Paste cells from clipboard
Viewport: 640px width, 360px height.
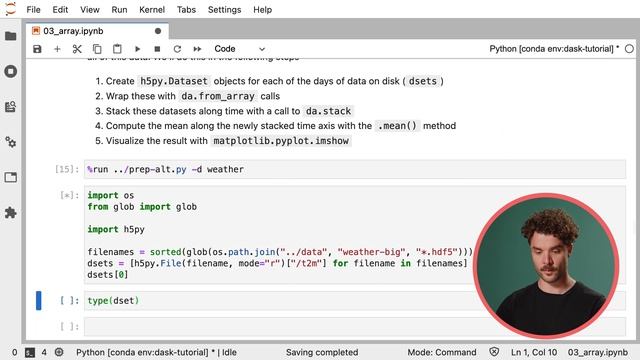click(117, 49)
